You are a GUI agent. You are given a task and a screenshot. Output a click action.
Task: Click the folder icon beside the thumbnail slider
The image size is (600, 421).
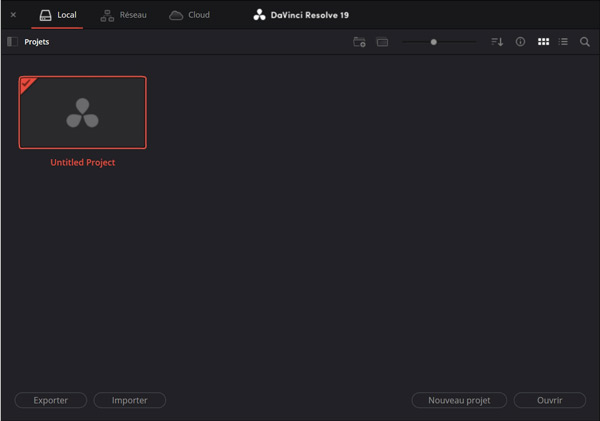(x=382, y=42)
